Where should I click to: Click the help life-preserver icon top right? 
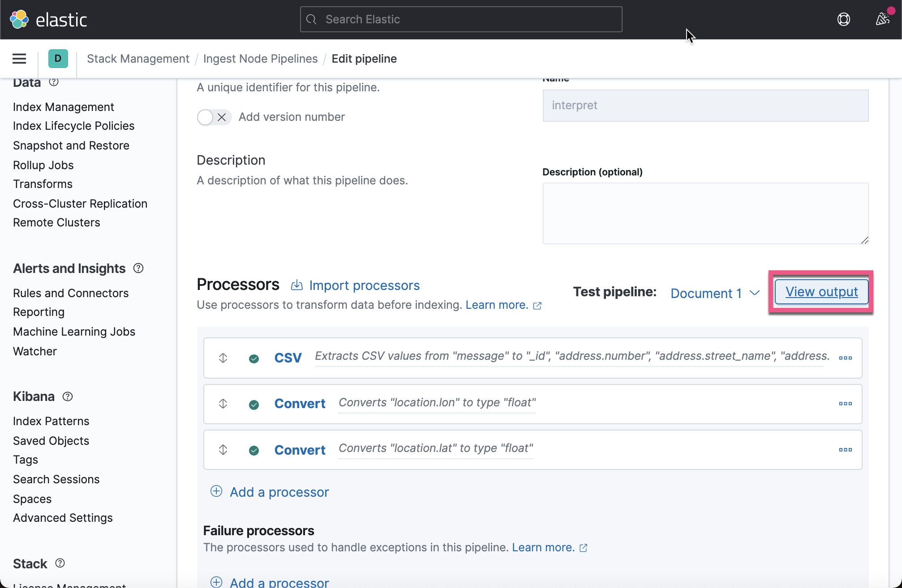(x=844, y=19)
